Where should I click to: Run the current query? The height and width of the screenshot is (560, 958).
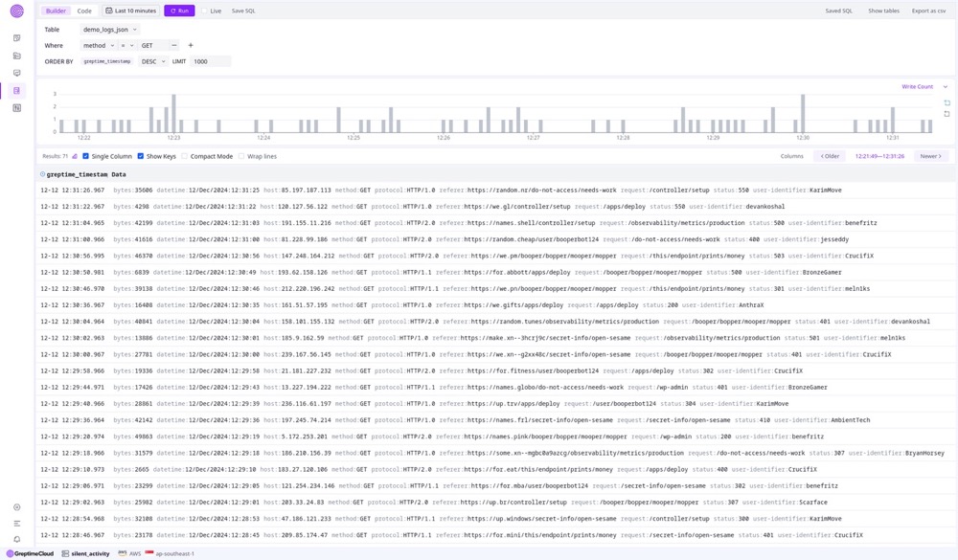click(181, 11)
